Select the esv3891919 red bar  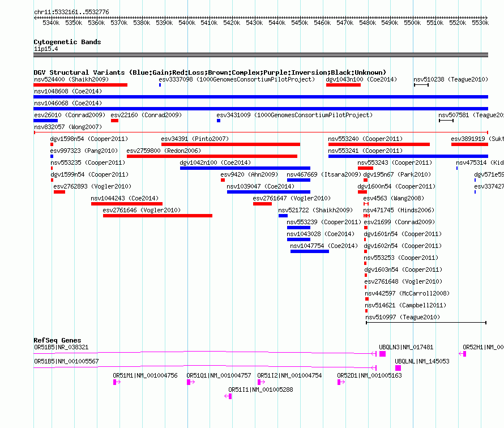click(x=469, y=144)
